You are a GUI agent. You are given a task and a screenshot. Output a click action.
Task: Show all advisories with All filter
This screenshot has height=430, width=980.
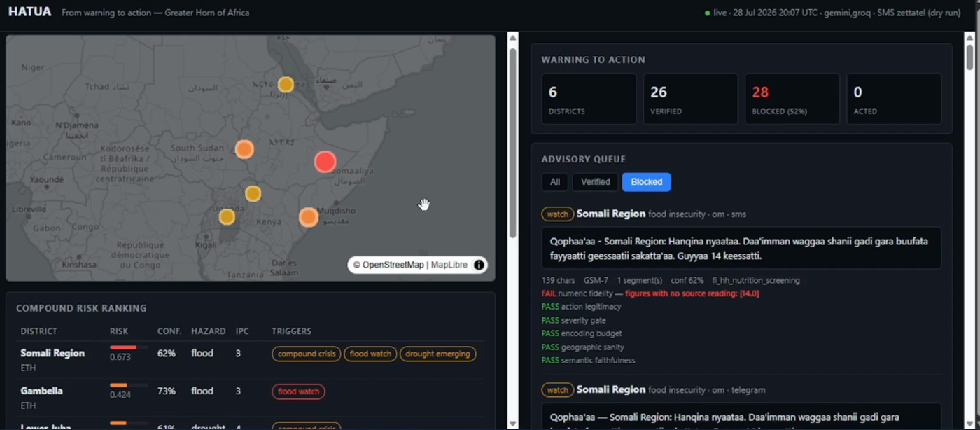pos(555,182)
